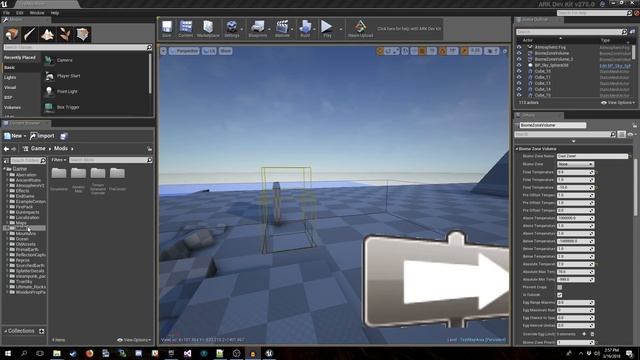Image resolution: width=640 pixels, height=360 pixels.
Task: Click the Play button
Action: [327, 29]
